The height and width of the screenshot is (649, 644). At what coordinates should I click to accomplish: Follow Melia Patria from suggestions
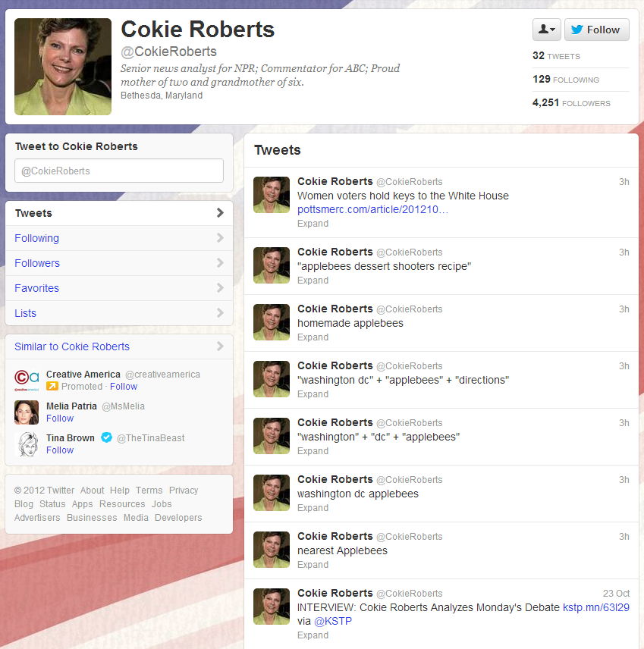tap(60, 419)
